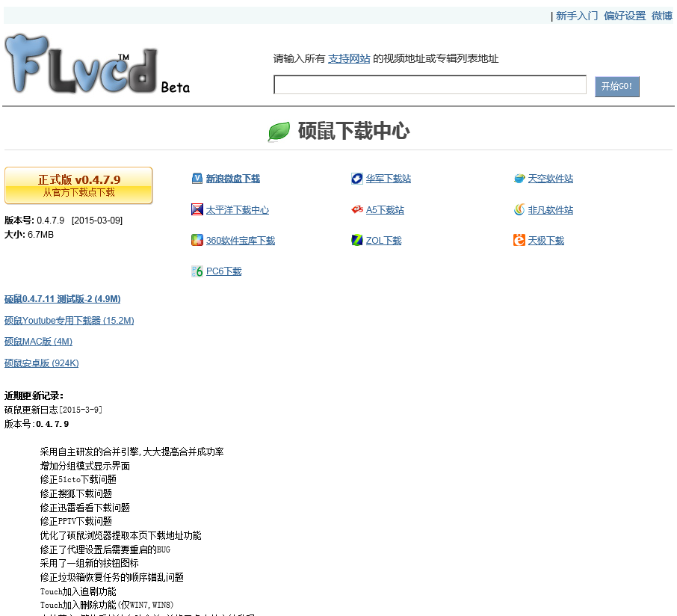677x616 pixels.
Task: Click the Feifan software site icon
Action: tap(519, 209)
